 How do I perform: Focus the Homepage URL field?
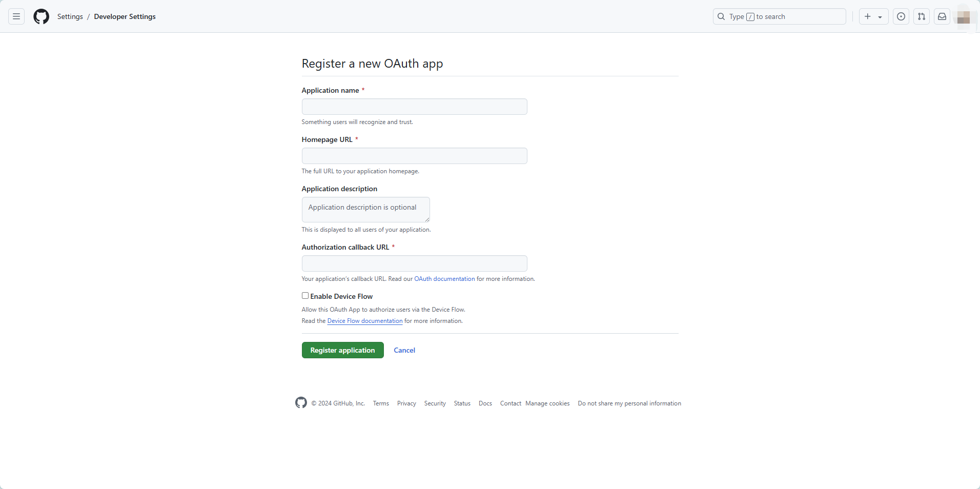[414, 156]
